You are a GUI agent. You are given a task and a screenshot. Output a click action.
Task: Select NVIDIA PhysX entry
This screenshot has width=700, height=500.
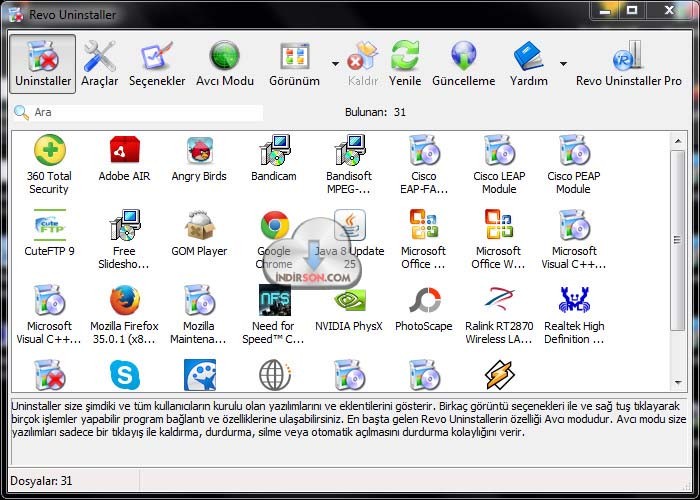(349, 308)
